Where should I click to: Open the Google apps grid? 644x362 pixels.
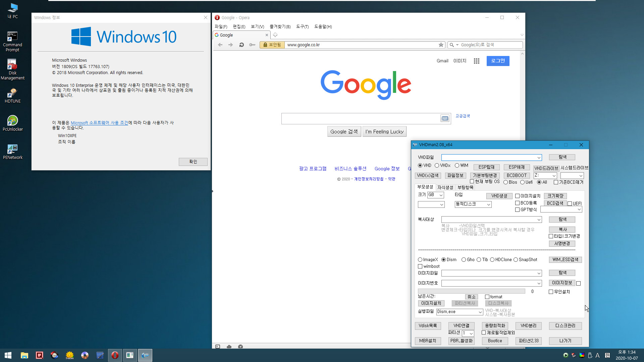pos(477,61)
